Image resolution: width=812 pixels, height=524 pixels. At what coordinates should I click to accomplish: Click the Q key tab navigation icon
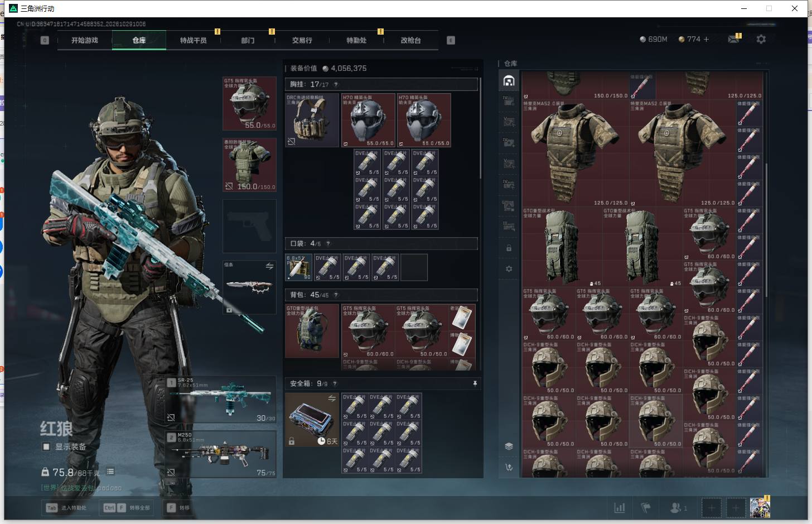click(45, 40)
